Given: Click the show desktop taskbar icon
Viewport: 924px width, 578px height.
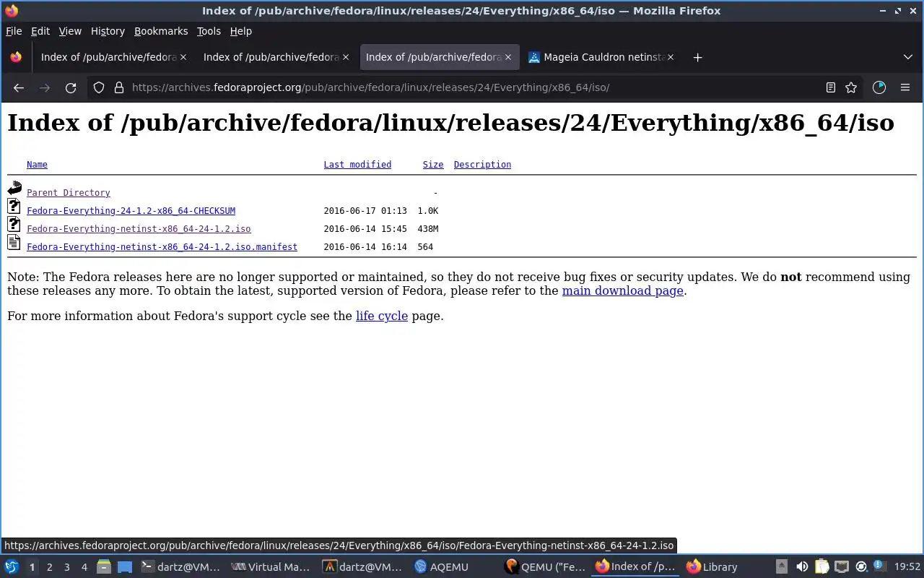Looking at the screenshot, I should (125, 567).
